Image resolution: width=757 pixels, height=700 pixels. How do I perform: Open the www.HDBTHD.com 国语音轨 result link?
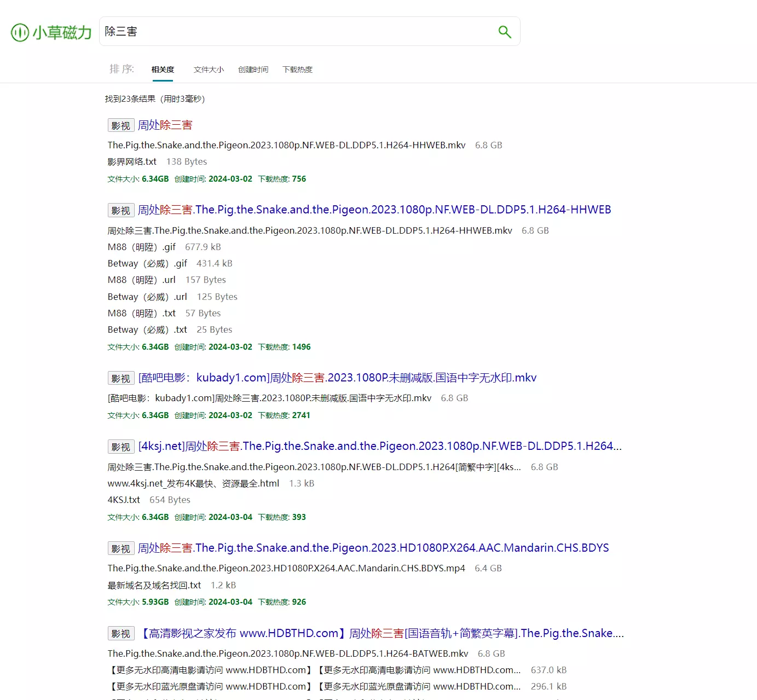point(382,633)
